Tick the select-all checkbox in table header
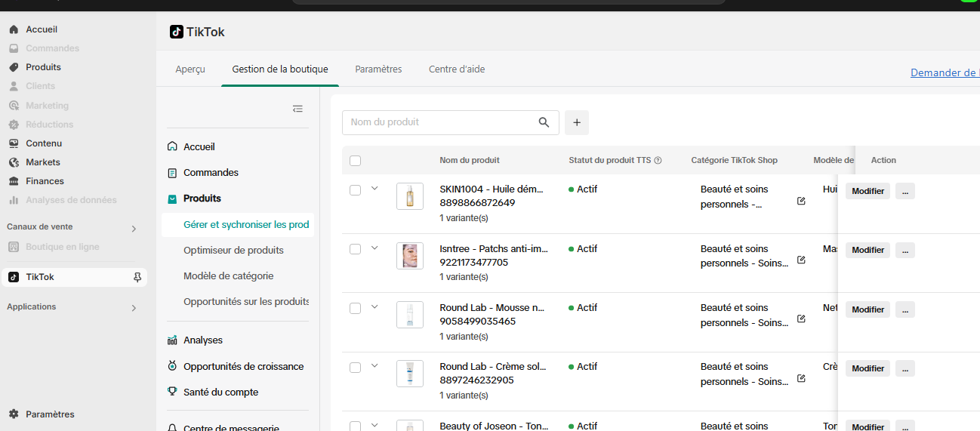Screen dimensions: 980x431 tap(356, 161)
